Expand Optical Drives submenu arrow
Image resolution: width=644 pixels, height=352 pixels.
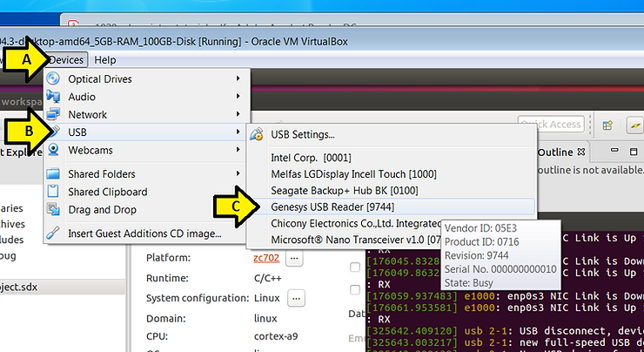(x=238, y=78)
